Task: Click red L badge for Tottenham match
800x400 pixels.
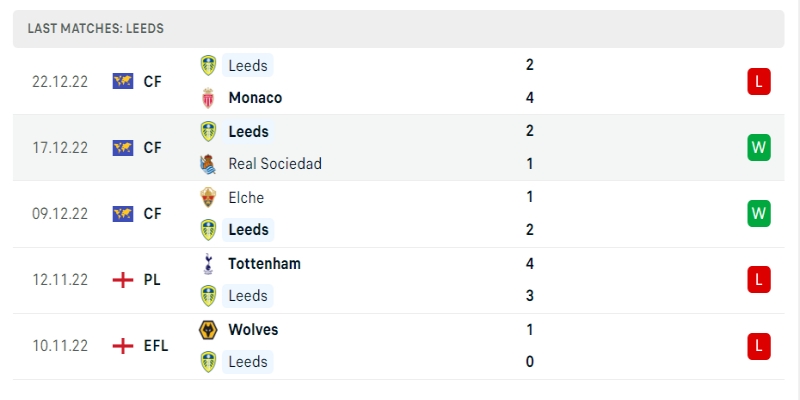Action: point(758,280)
